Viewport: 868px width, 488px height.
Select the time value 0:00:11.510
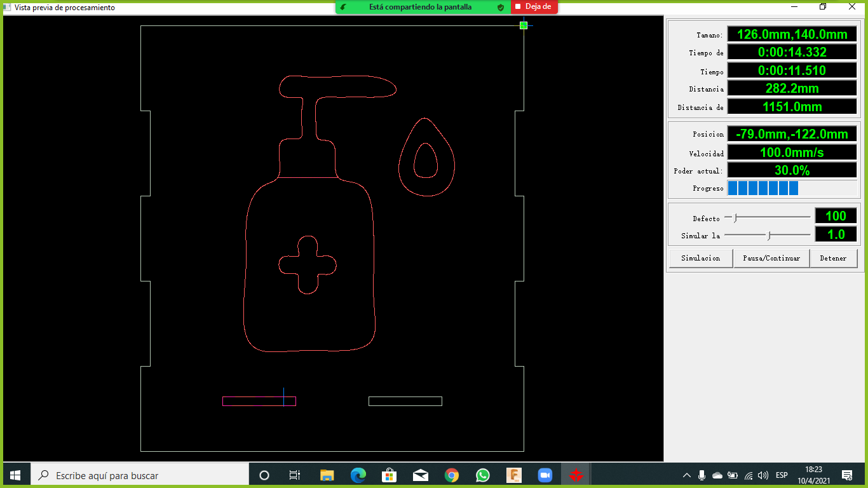point(792,71)
